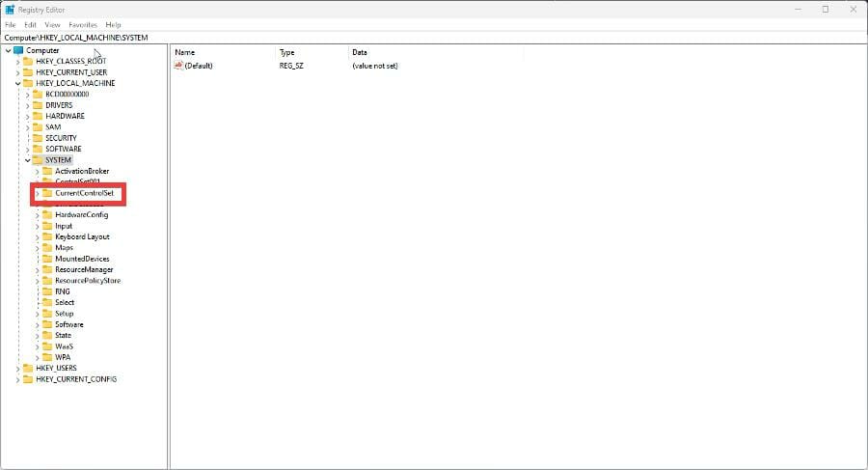The image size is (868, 470).
Task: Expand the BCD00000000 key arrow
Action: pos(28,95)
